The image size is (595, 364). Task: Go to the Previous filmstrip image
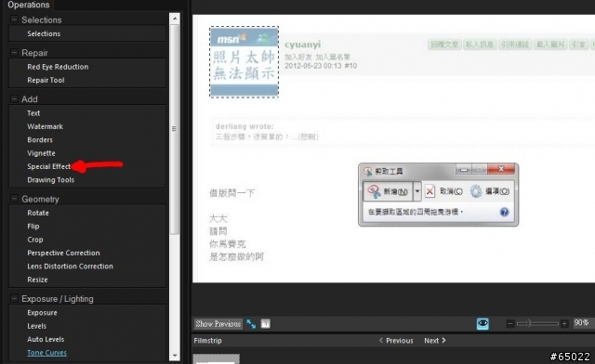[x=396, y=341]
